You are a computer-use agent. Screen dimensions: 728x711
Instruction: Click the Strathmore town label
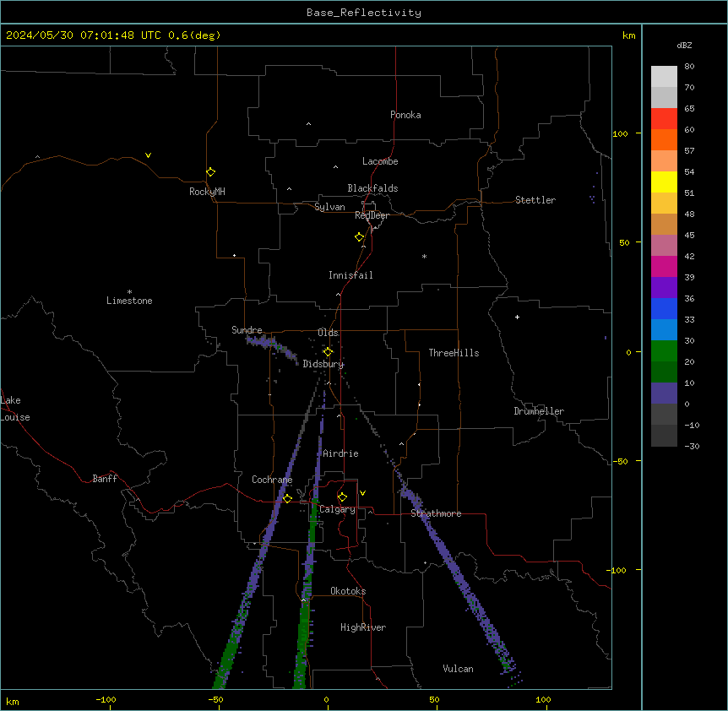(x=436, y=513)
